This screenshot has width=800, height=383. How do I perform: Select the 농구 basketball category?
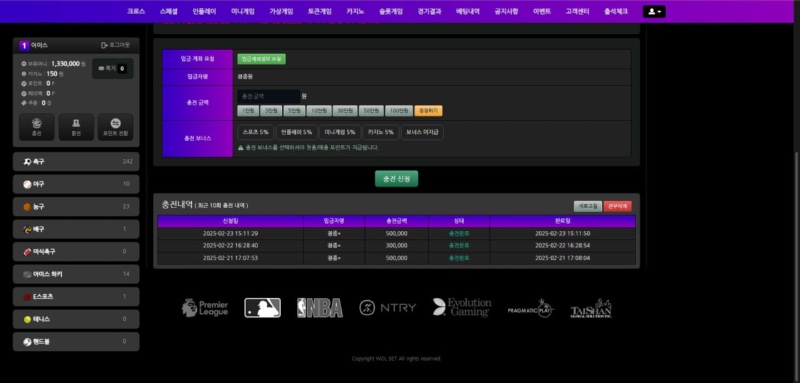click(76, 207)
